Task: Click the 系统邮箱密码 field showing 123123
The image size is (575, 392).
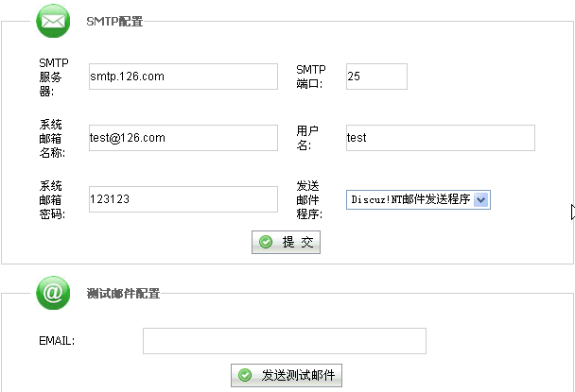Action: (x=183, y=199)
